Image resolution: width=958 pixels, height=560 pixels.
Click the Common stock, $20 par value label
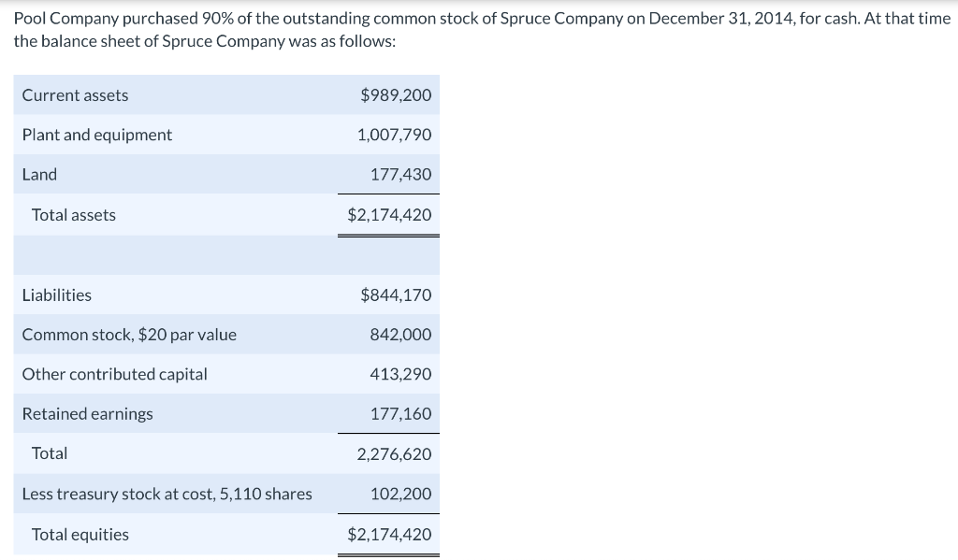point(129,335)
